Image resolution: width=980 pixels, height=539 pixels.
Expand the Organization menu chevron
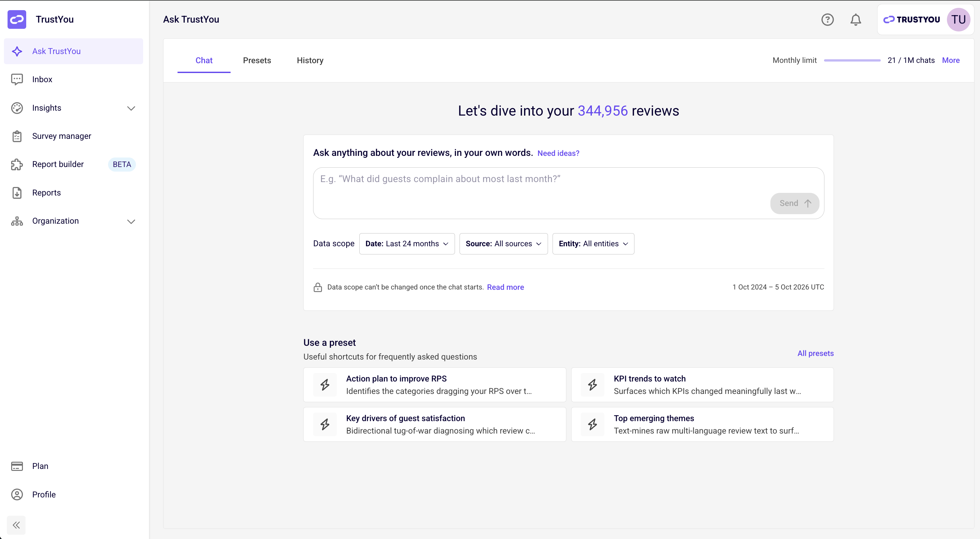coord(131,221)
